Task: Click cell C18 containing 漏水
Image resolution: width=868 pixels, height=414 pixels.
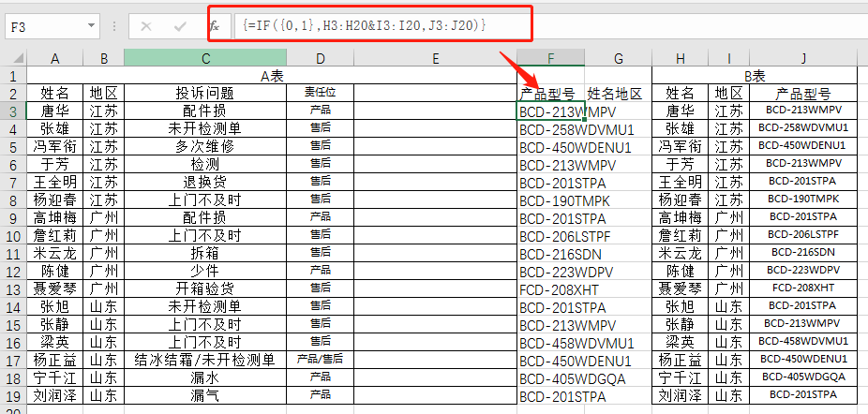Action: (x=205, y=378)
